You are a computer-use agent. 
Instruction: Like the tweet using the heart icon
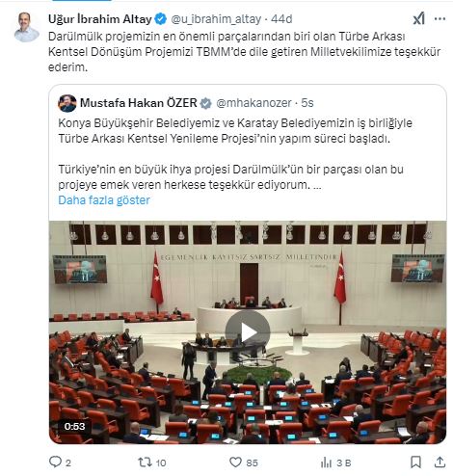[x=235, y=463]
